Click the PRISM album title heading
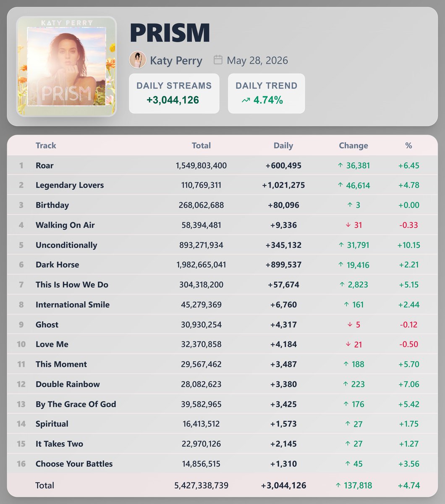Image resolution: width=445 pixels, height=504 pixels. [170, 33]
